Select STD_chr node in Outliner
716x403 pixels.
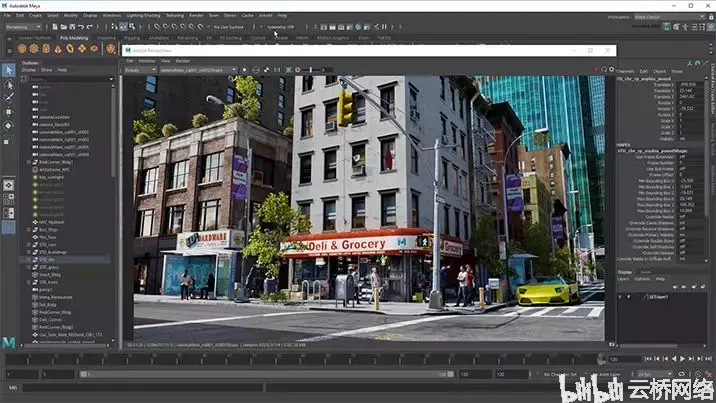pos(47,260)
